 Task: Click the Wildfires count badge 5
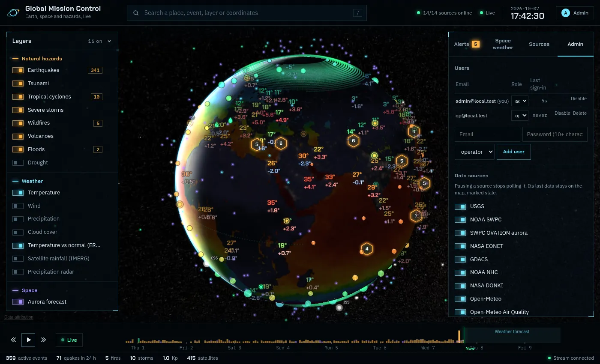tap(98, 123)
